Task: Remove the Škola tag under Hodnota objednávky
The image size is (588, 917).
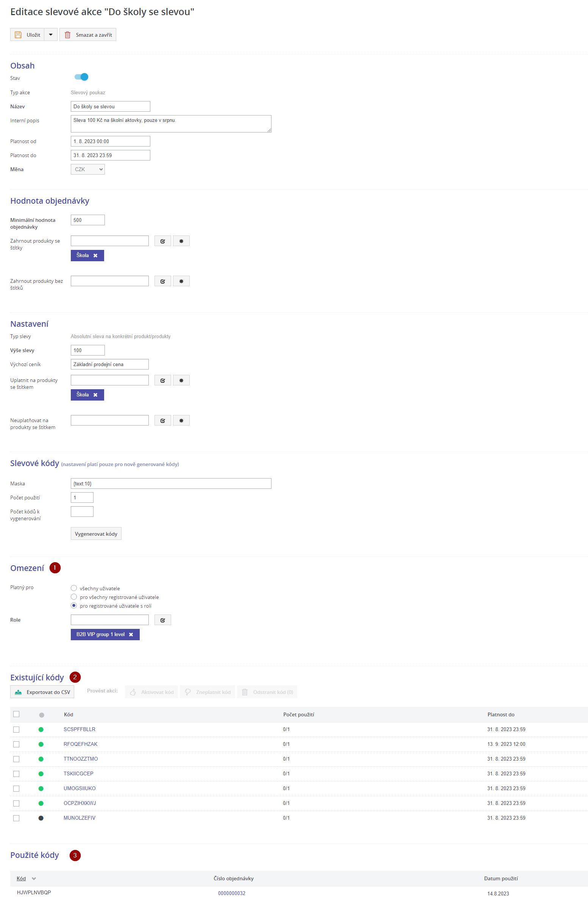Action: 95,256
